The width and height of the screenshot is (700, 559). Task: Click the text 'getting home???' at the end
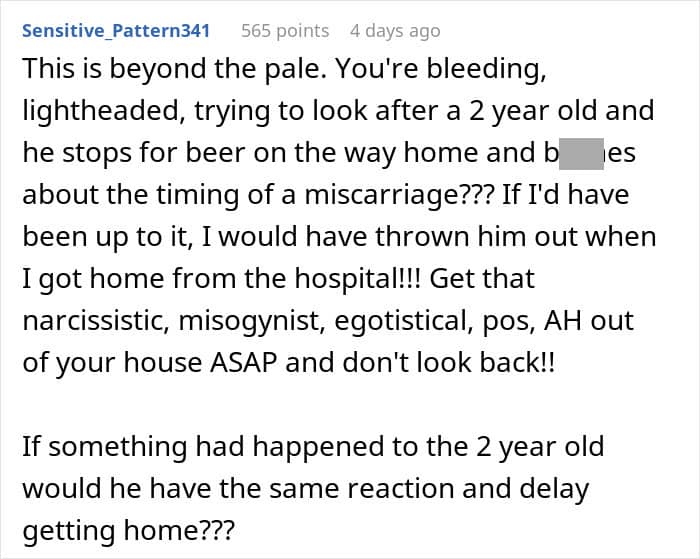coord(128,530)
